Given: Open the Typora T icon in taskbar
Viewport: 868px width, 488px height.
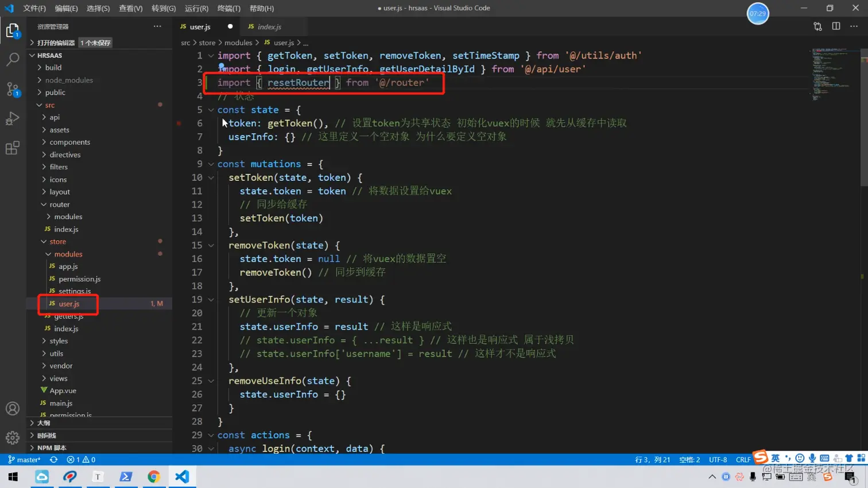Looking at the screenshot, I should 98,477.
